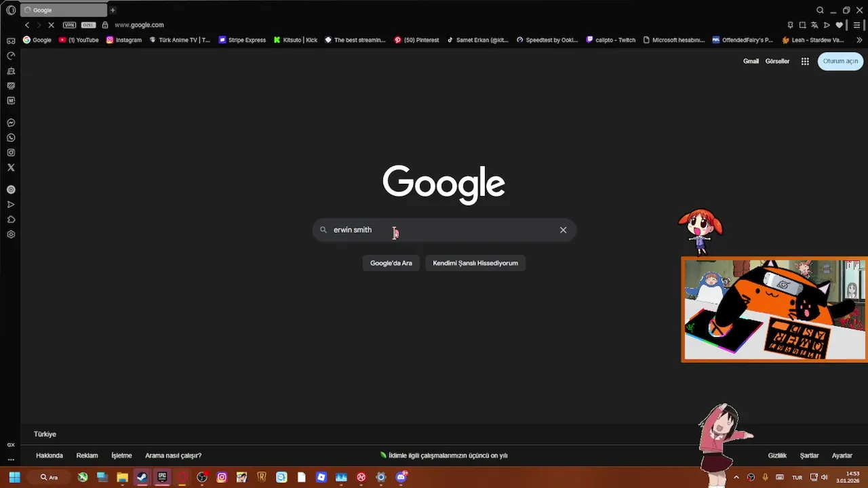Screen dimensions: 868x488
Task: Open the Kitsuto | Kick bookmark
Action: 295,40
